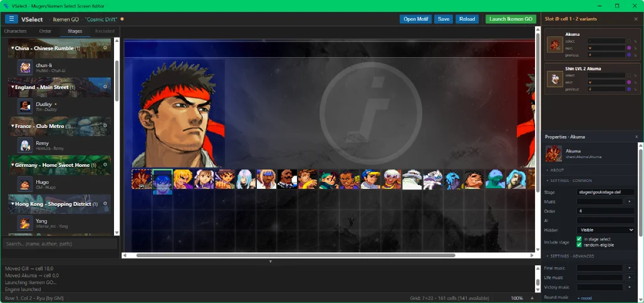Click edit icon beside Shin LVL 2 Akuma's select key
The width and height of the screenshot is (644, 303).
click(x=635, y=76)
